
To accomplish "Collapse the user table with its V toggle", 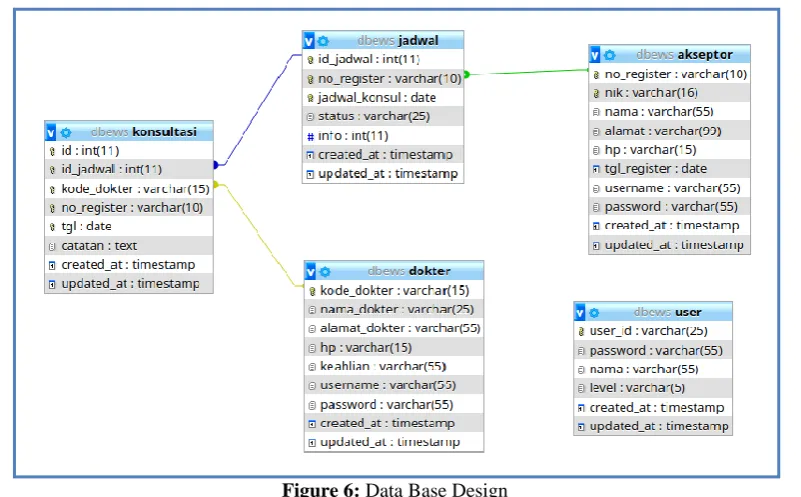I will [x=580, y=312].
